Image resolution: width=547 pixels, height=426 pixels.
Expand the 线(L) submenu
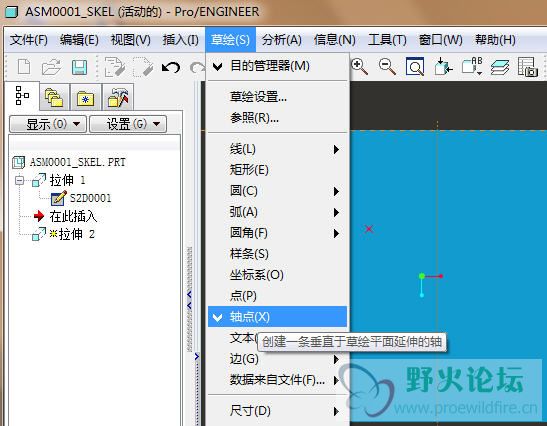coord(278,149)
